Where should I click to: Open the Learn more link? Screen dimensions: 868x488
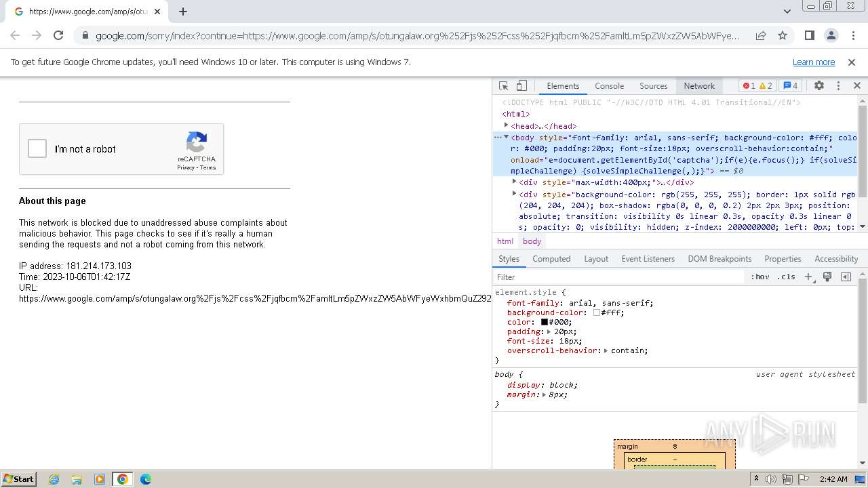pyautogui.click(x=814, y=62)
